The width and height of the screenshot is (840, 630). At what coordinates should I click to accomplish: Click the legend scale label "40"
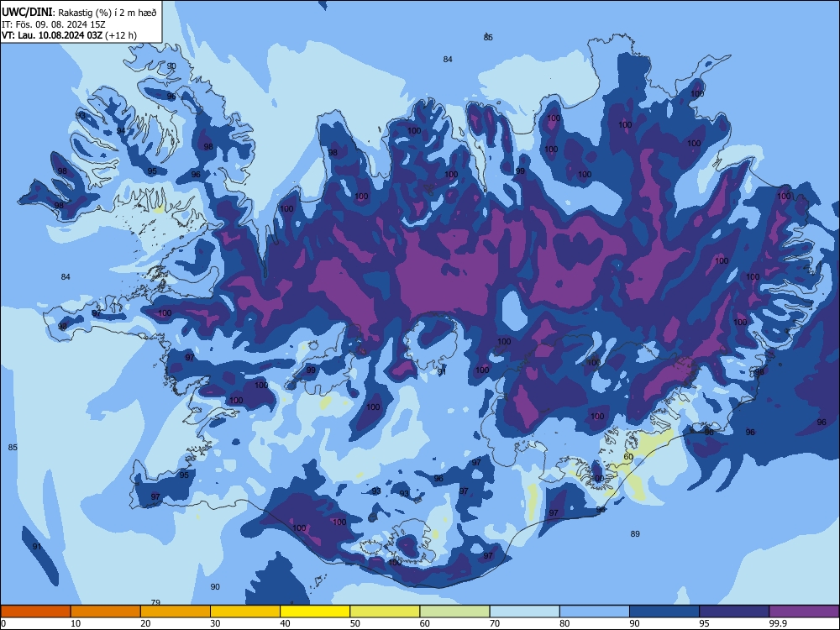click(x=285, y=623)
